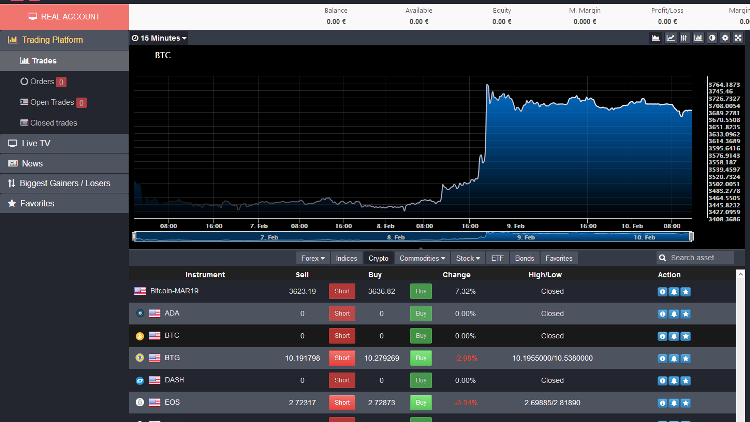Toggle favorite star for BTC row

pos(685,336)
